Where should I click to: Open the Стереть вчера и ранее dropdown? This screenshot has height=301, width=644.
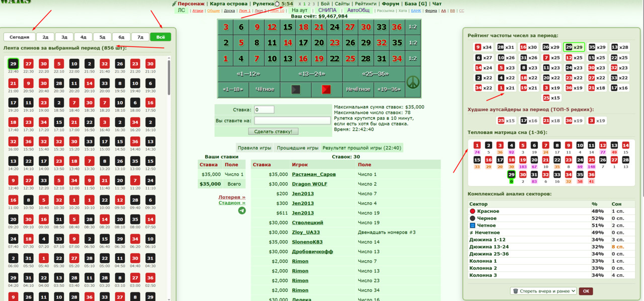click(543, 291)
